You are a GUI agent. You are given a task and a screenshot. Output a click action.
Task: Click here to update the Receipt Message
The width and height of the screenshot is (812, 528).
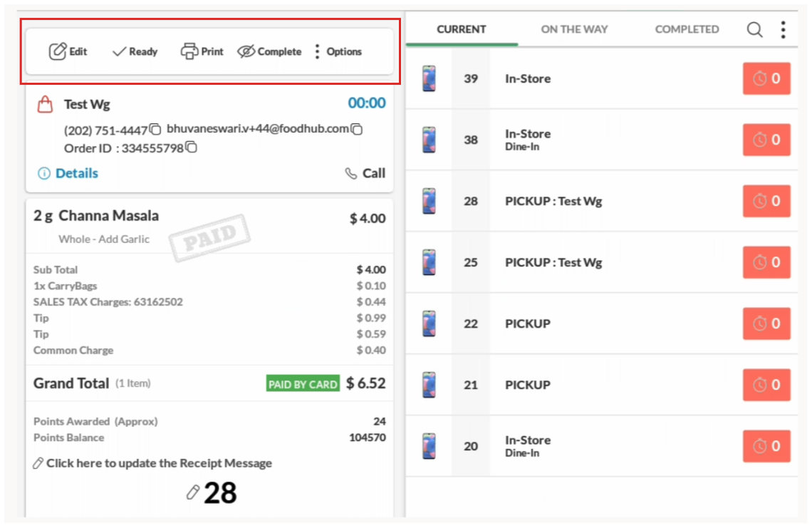152,463
